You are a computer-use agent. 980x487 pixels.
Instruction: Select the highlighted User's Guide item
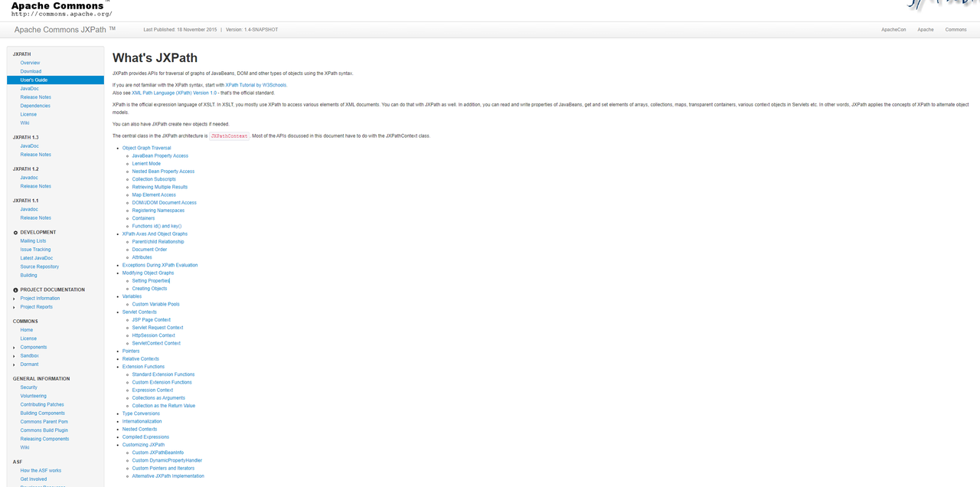point(55,80)
